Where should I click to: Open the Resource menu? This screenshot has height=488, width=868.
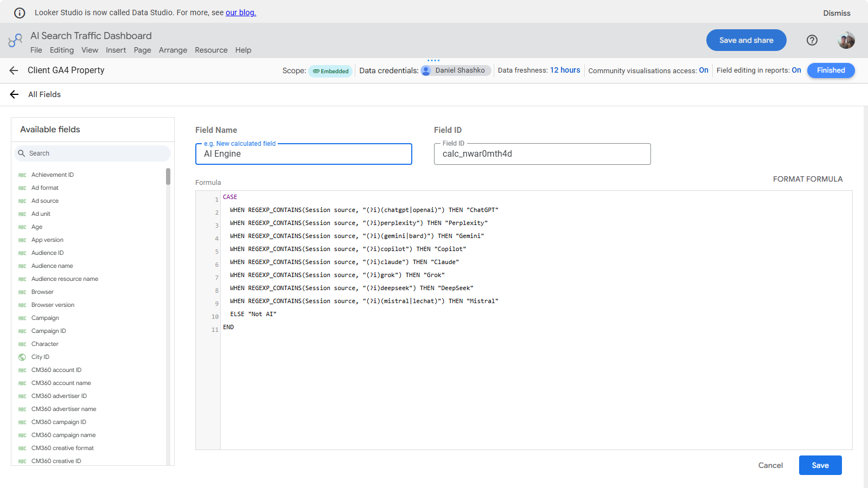(211, 50)
